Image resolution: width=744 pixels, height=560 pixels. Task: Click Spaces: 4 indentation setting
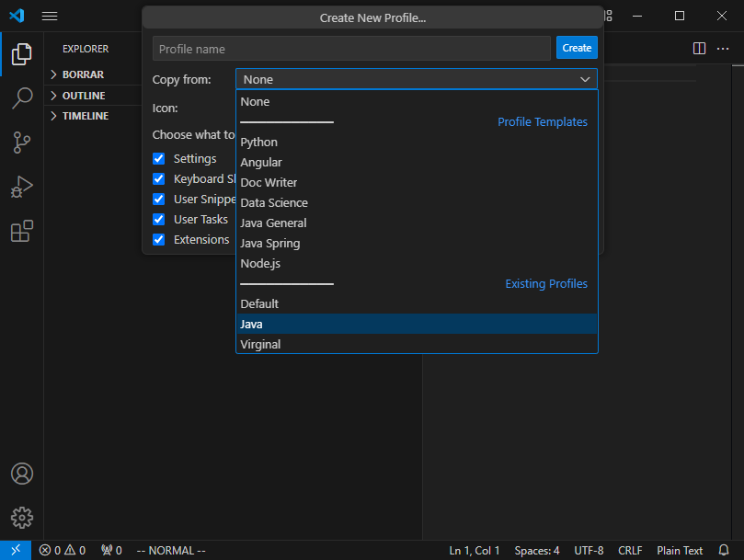537,551
